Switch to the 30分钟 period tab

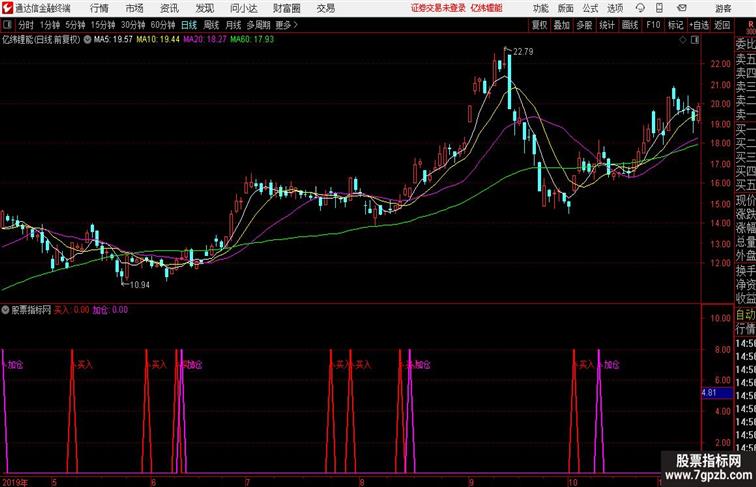133,25
